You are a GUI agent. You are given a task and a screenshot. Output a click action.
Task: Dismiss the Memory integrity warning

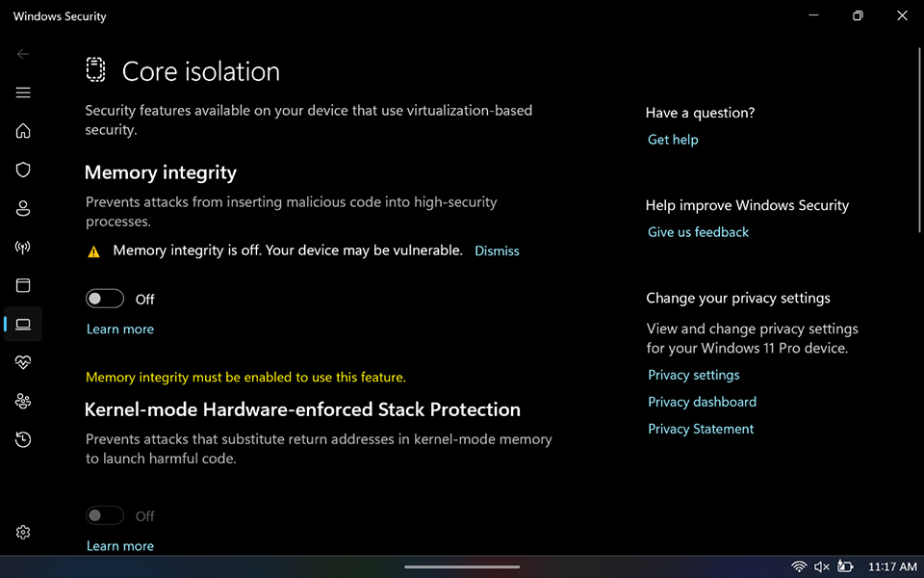pyautogui.click(x=497, y=250)
